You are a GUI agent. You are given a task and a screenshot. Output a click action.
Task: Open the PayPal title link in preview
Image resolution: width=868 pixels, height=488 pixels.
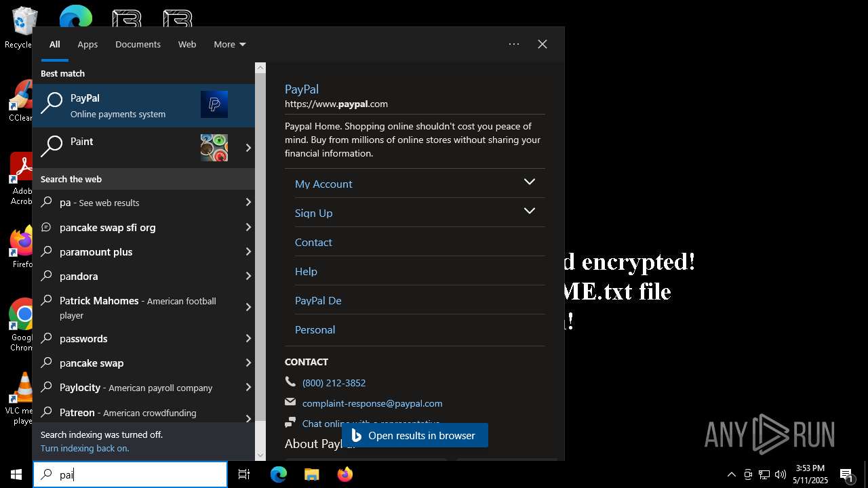point(302,89)
